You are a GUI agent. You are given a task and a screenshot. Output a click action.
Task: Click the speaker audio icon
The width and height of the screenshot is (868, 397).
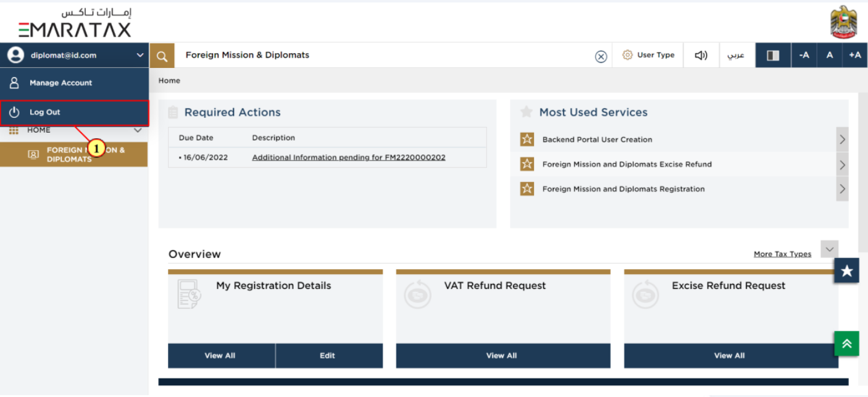[x=701, y=56]
